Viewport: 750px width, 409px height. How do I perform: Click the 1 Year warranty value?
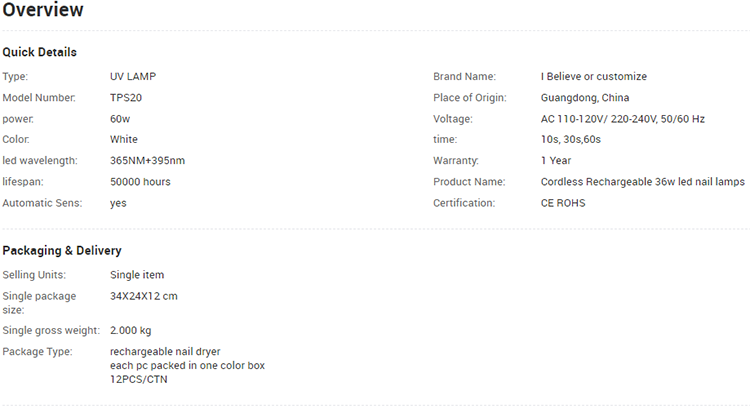point(556,160)
